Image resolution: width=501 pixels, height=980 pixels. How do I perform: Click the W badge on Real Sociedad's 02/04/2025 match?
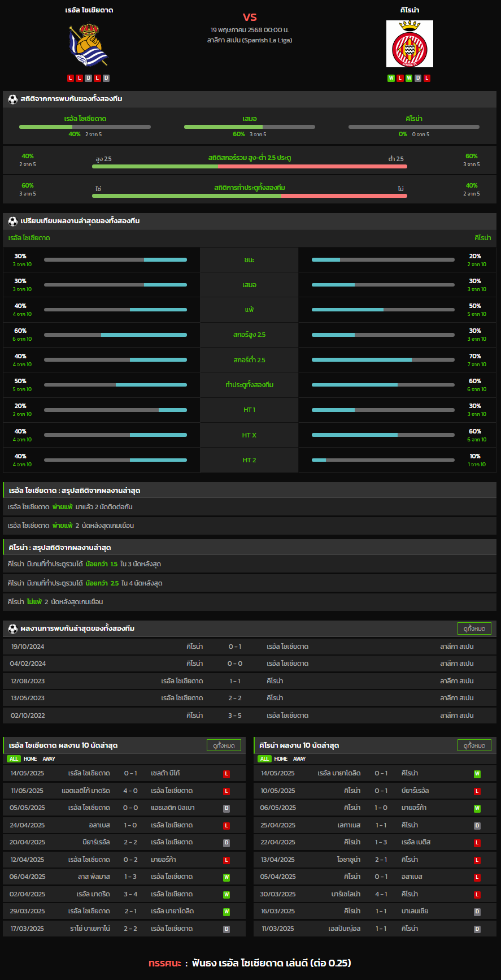pos(226,895)
